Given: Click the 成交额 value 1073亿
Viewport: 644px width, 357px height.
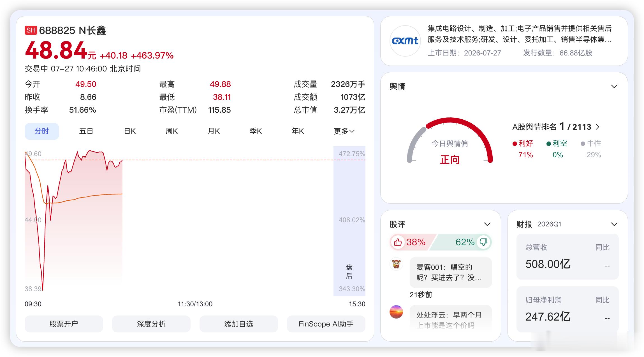Looking at the screenshot, I should (x=353, y=97).
